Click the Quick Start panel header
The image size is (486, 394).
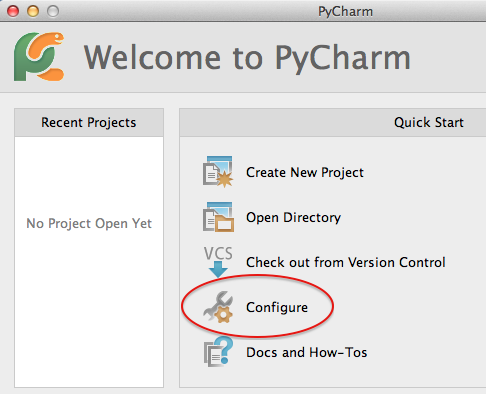point(333,122)
